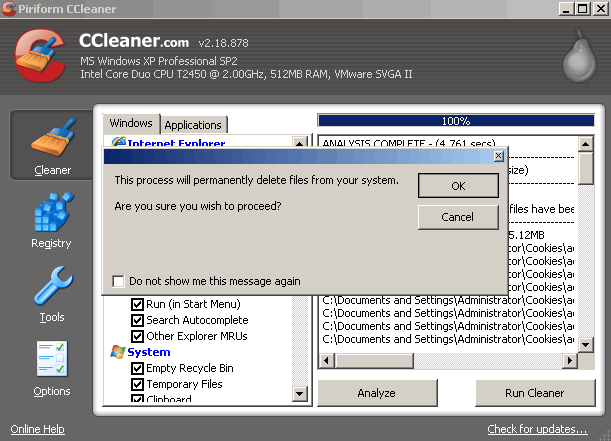Click the System category Windows flag icon
The height and width of the screenshot is (441, 611).
coord(117,352)
